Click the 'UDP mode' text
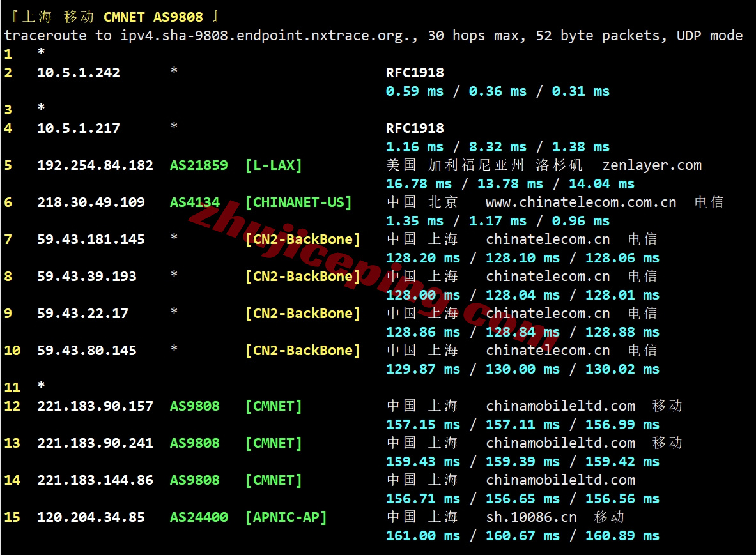 pyautogui.click(x=709, y=36)
